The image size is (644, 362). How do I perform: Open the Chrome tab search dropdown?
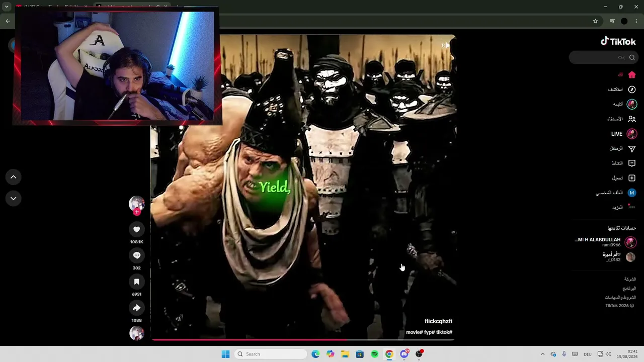click(x=7, y=7)
